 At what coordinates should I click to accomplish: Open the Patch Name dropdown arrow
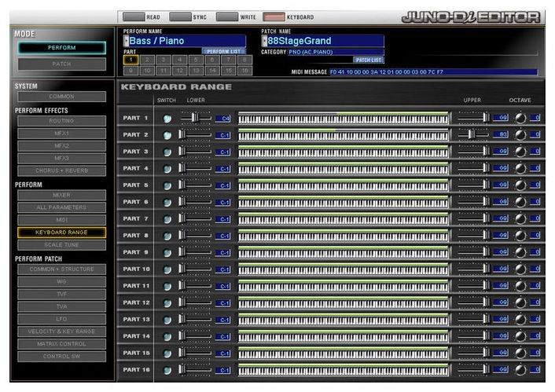[x=264, y=41]
